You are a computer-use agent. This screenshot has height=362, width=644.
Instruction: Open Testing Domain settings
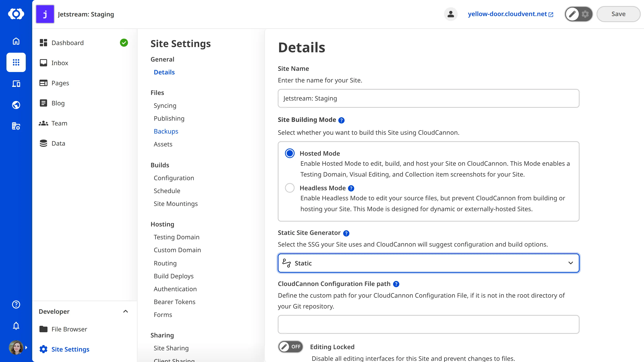[176, 237]
